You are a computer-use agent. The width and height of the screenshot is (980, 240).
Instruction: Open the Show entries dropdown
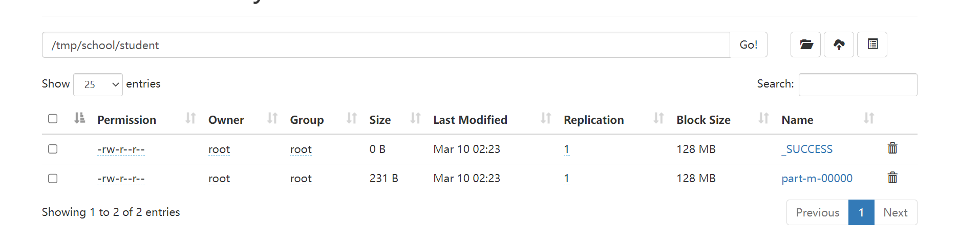click(x=98, y=84)
